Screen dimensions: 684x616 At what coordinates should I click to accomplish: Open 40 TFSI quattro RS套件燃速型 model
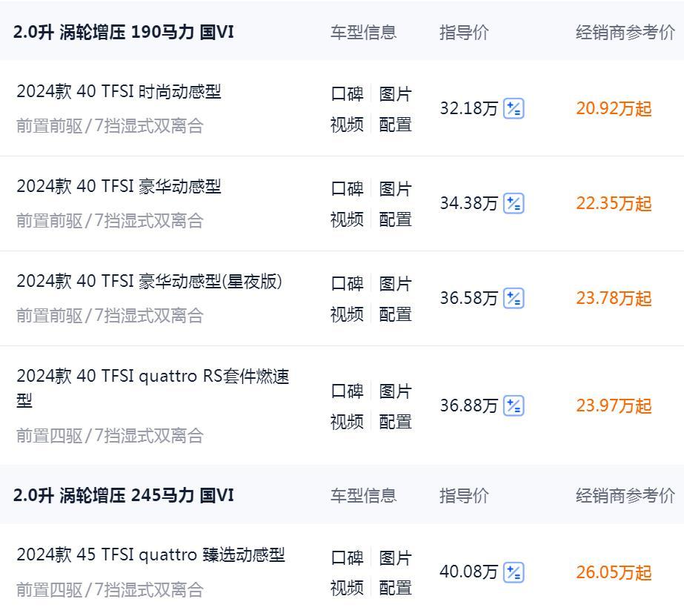pyautogui.click(x=153, y=377)
